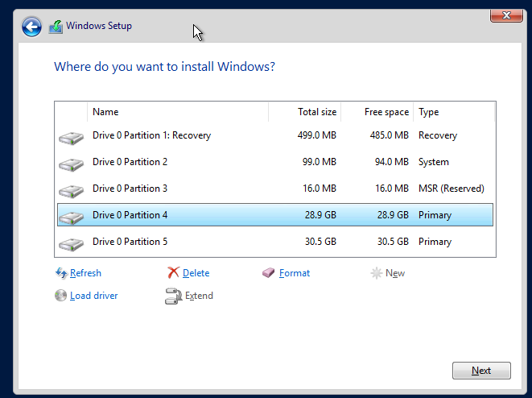This screenshot has height=398, width=532.
Task: Click the 28.9 GB total size cell
Action: pyautogui.click(x=320, y=214)
